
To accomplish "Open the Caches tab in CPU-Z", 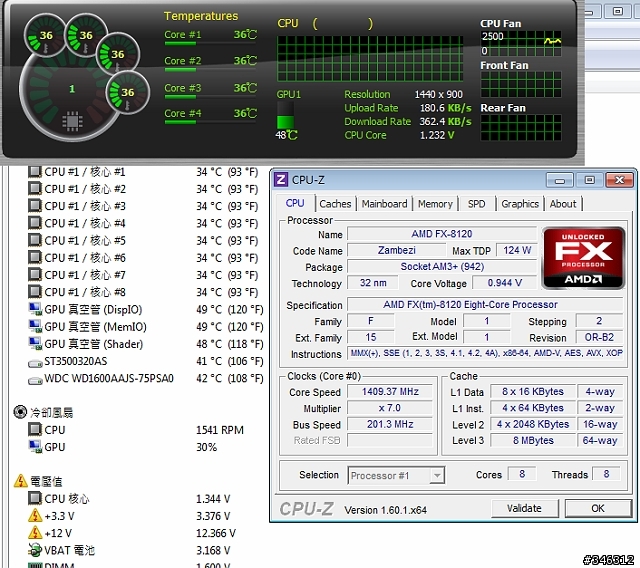I will point(335,204).
